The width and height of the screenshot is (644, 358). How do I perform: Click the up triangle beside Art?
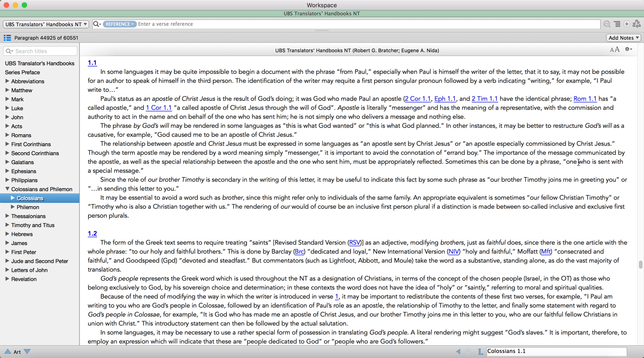coord(8,352)
